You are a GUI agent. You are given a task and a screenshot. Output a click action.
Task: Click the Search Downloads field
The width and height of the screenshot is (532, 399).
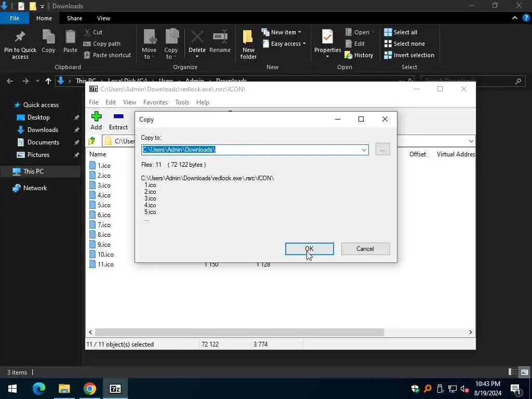click(473, 81)
